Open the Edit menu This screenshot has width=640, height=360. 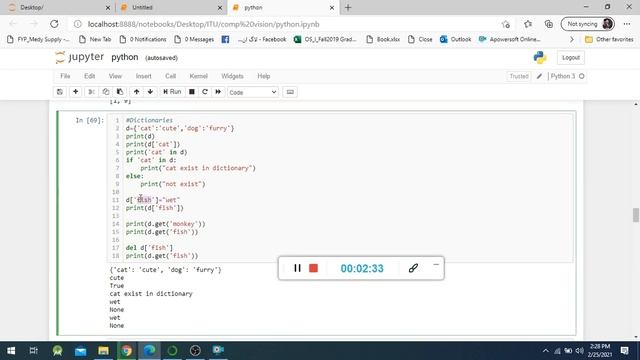click(89, 76)
